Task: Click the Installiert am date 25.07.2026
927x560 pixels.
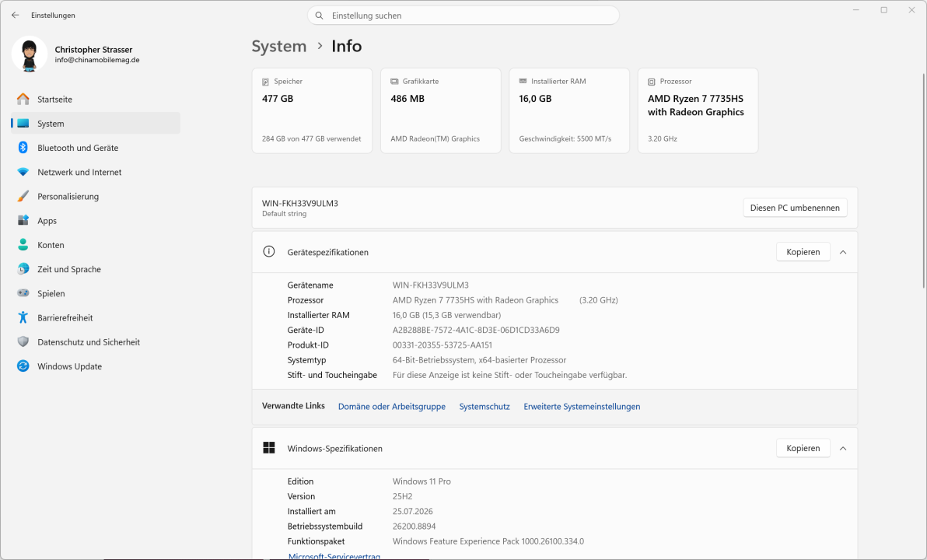Action: (413, 511)
